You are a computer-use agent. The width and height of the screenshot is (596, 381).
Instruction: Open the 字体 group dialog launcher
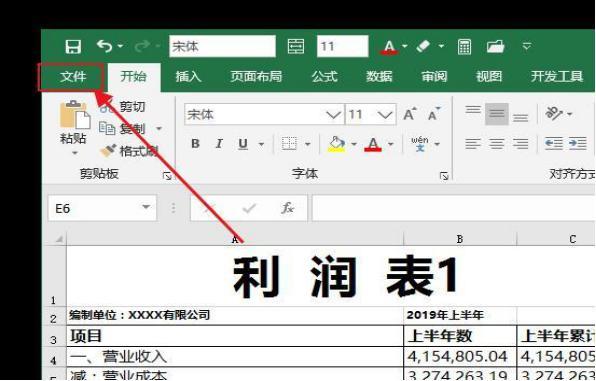[444, 176]
